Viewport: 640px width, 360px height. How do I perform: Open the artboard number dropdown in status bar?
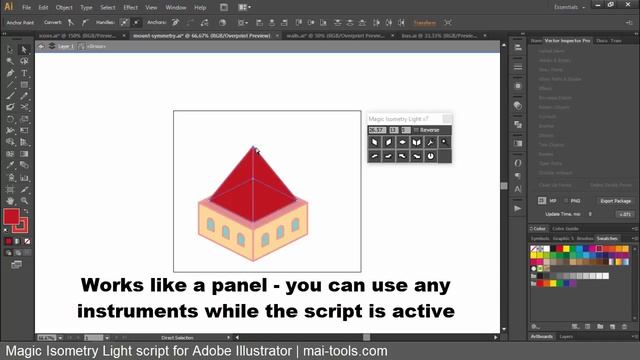(x=107, y=338)
